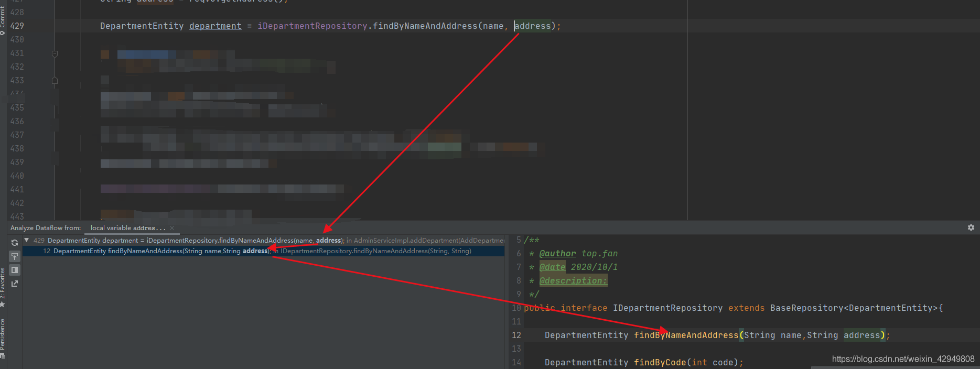Screen dimensions: 980x369
Task: Click 'BaseRepository<DepartmentEntity>' in preview line 10
Action: point(854,308)
